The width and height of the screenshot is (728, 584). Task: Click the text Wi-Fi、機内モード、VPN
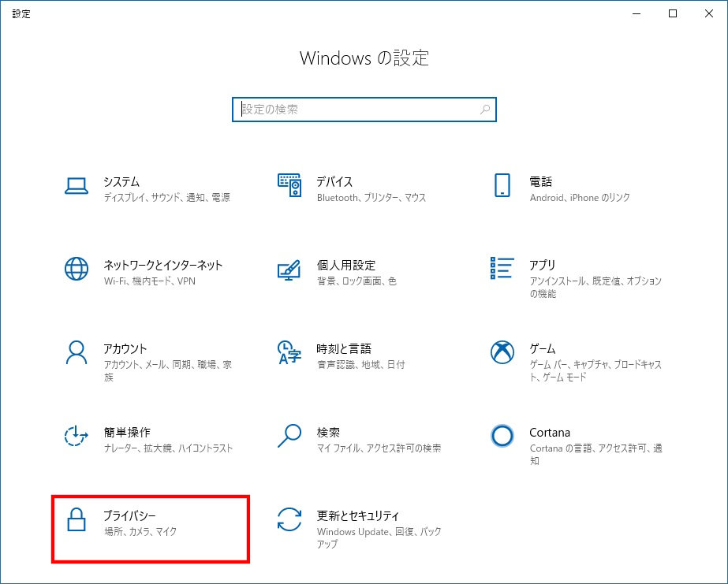pos(150,281)
